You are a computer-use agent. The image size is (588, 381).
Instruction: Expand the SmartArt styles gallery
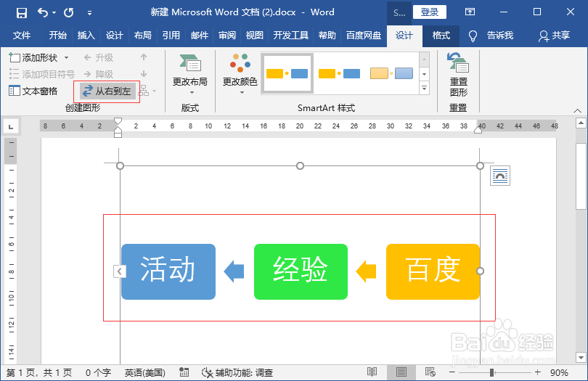[x=424, y=88]
